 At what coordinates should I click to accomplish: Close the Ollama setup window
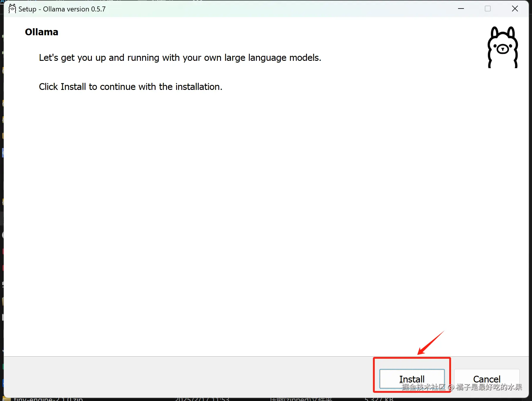[x=515, y=9]
